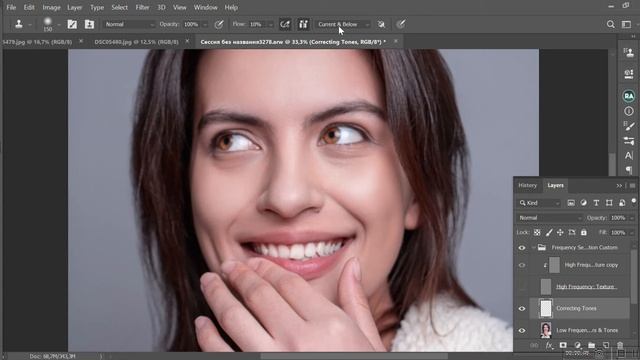Add a layer style with fx button
640x360 pixels.
coord(549,346)
